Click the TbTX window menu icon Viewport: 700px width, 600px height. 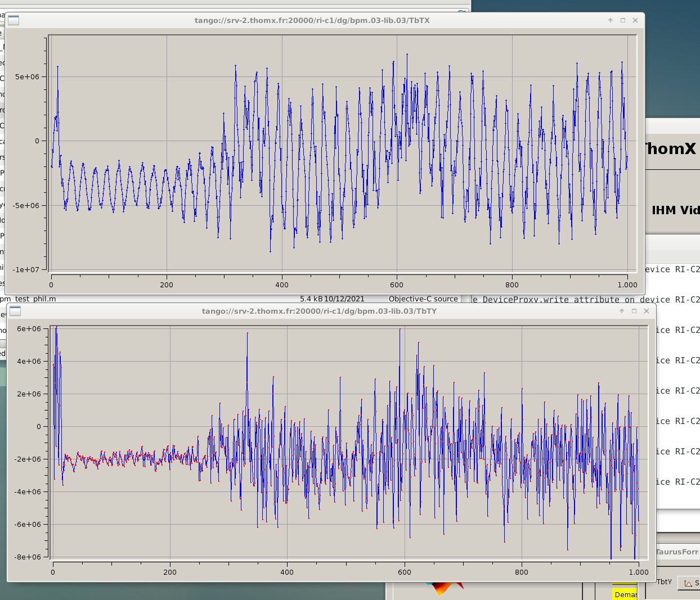(x=14, y=21)
